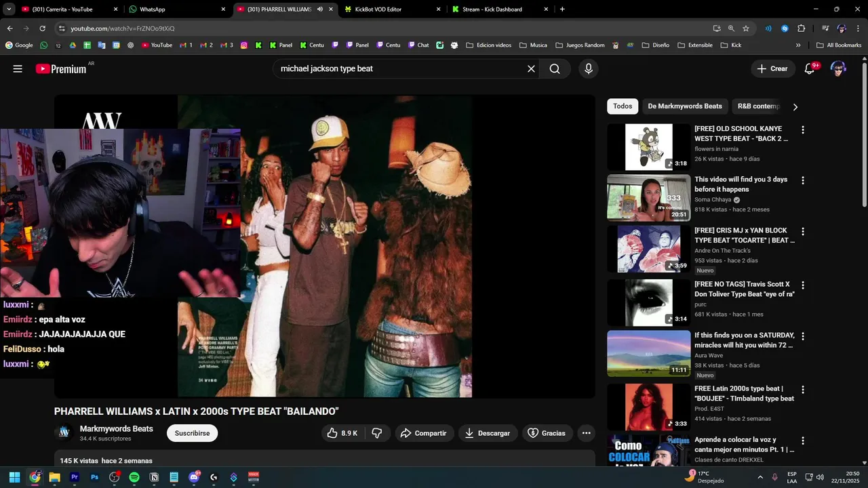Open options for Latin 2000s BOUJEE video
This screenshot has height=488, width=868.
[x=803, y=390]
